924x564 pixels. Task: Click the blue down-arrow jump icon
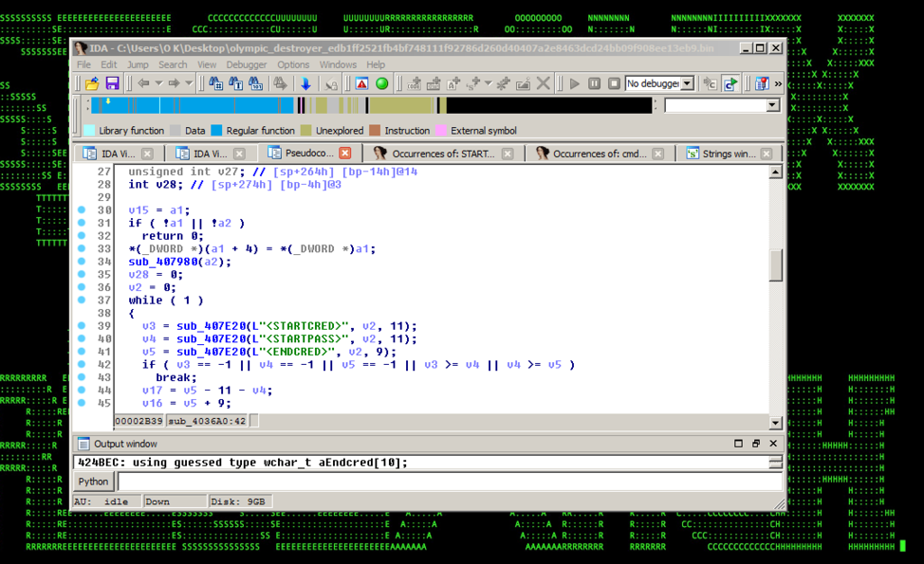[x=305, y=84]
